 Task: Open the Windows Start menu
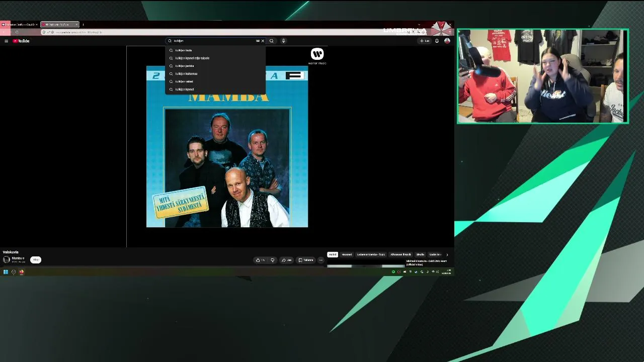coord(6,272)
